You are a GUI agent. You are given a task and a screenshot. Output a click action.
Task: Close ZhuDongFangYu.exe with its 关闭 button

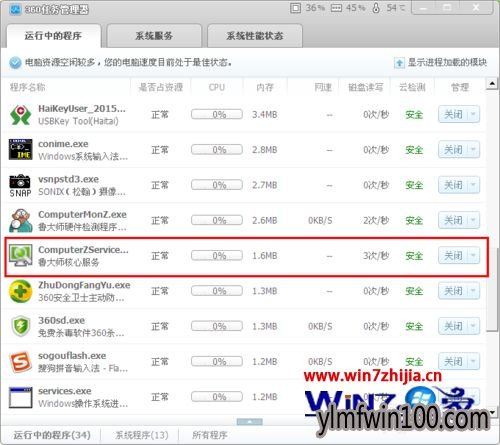453,291
